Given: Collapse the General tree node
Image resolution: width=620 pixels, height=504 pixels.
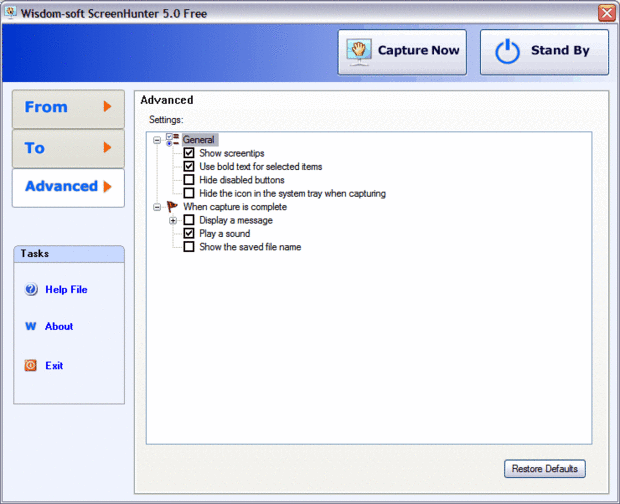Looking at the screenshot, I should (157, 140).
